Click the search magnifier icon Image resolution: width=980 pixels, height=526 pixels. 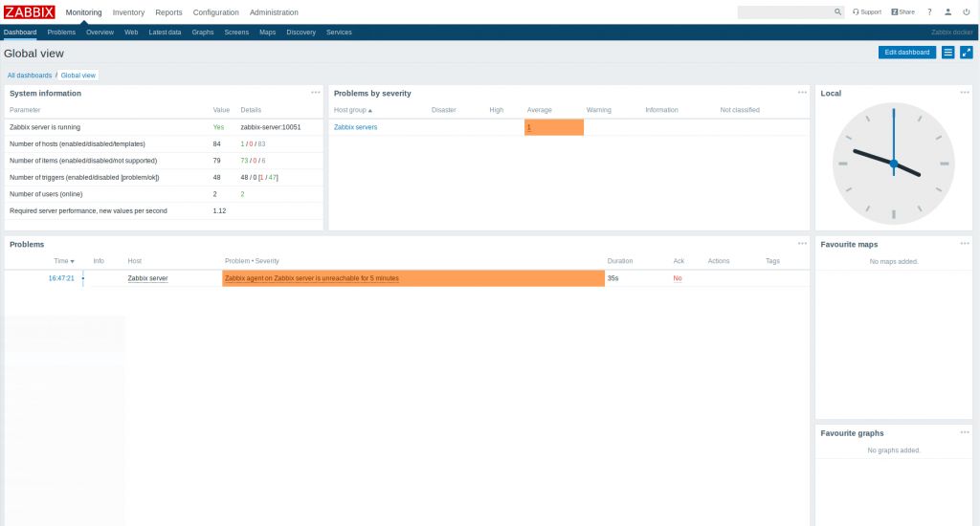pyautogui.click(x=837, y=11)
